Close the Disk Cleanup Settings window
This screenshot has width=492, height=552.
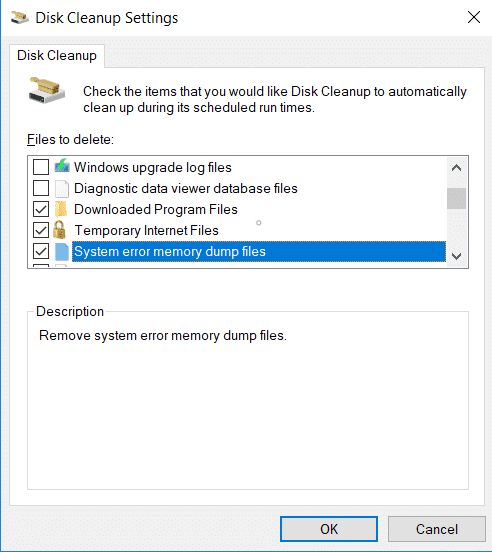pyautogui.click(x=474, y=17)
